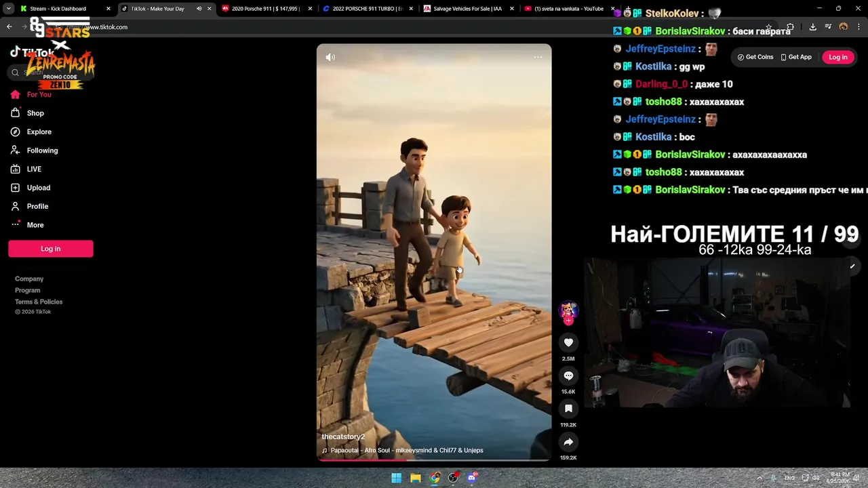Share the video with arrow icon

[568, 442]
